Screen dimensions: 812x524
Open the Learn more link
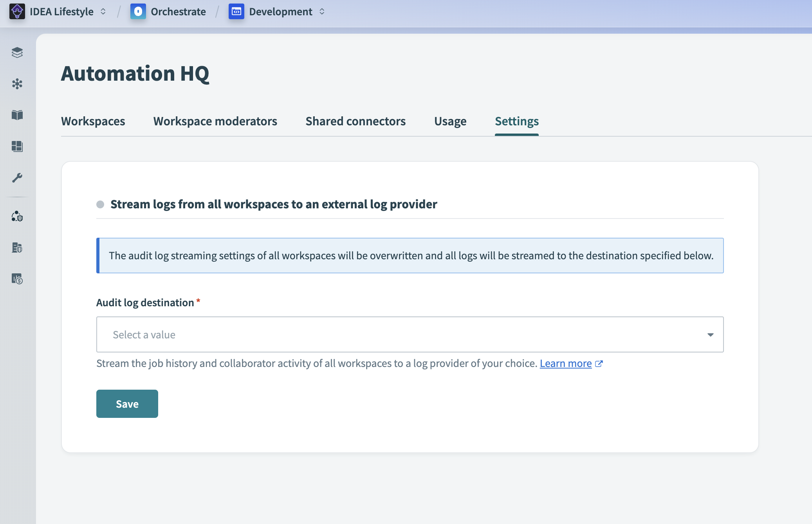[565, 363]
